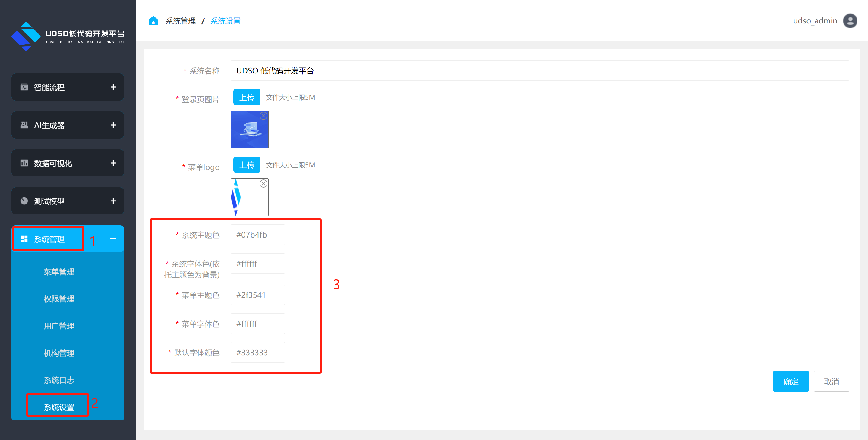Open 系统日志 submenu item
868x440 pixels.
pyautogui.click(x=59, y=380)
